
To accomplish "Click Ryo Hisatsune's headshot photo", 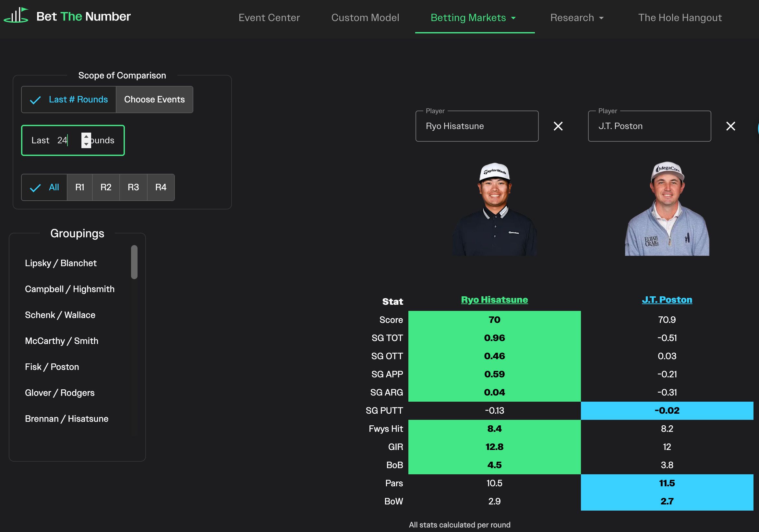I will pos(494,209).
